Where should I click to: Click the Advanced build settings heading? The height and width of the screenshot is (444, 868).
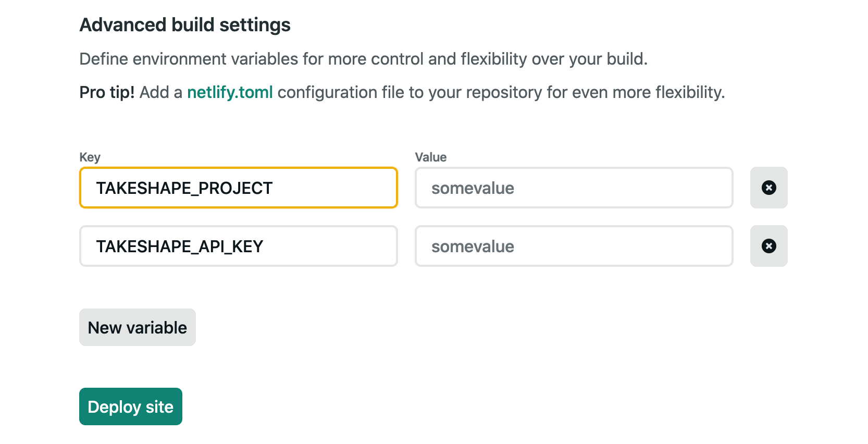[185, 25]
